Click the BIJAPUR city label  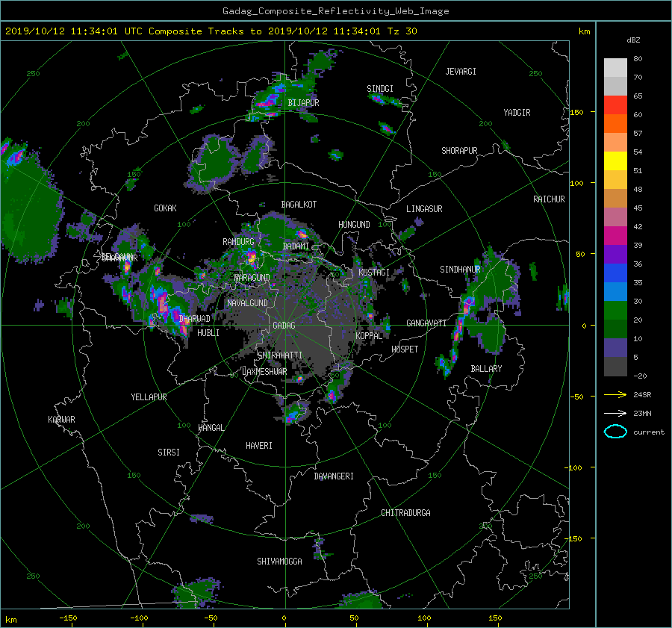pos(303,103)
